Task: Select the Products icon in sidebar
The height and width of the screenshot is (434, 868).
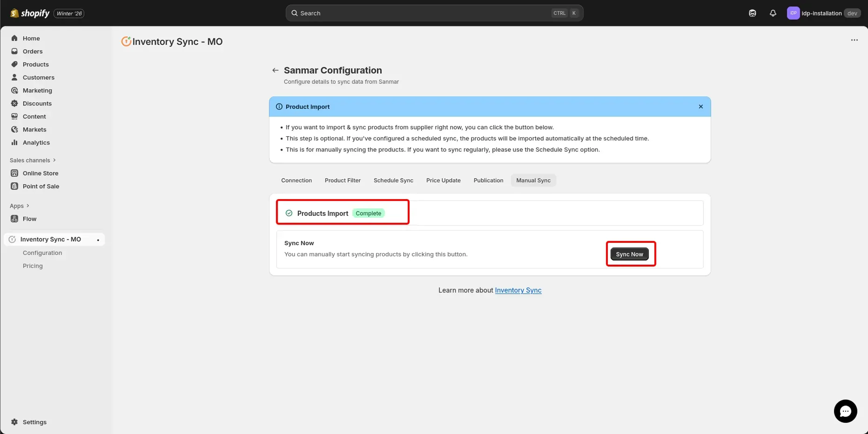Action: [14, 64]
